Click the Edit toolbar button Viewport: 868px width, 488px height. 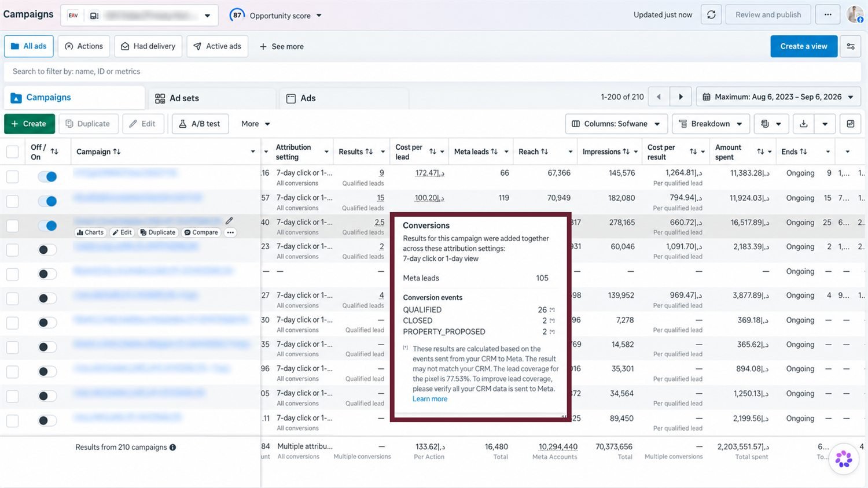[x=143, y=124]
